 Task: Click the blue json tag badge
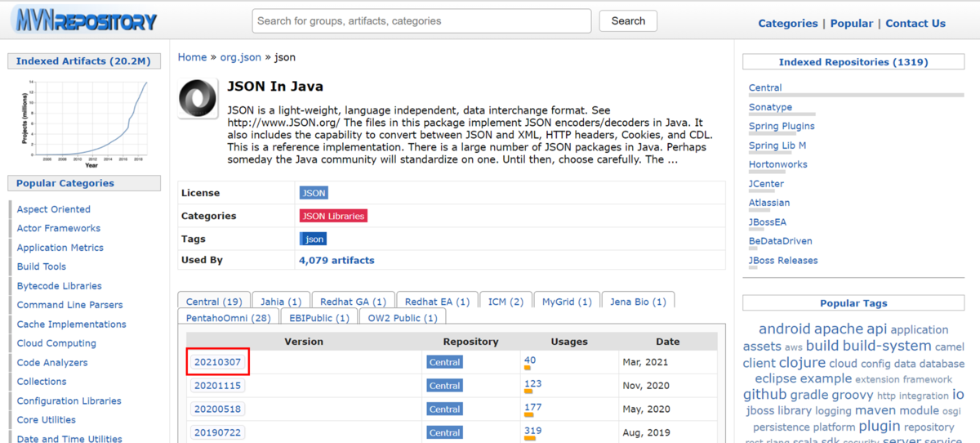click(314, 239)
